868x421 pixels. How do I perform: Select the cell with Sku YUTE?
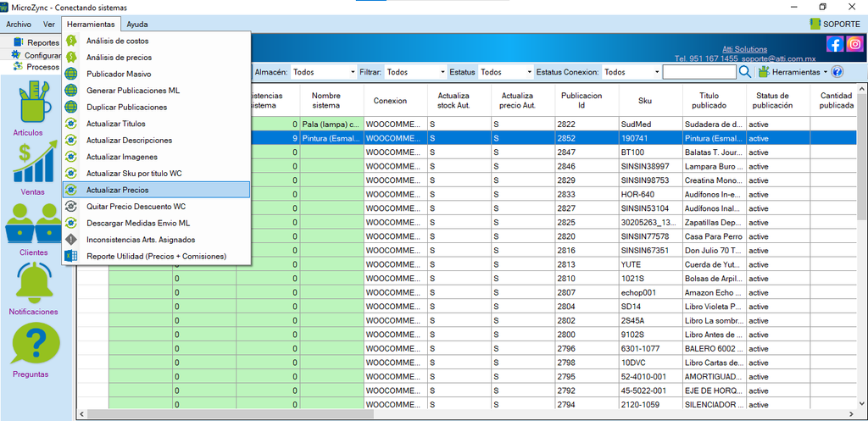pyautogui.click(x=650, y=264)
